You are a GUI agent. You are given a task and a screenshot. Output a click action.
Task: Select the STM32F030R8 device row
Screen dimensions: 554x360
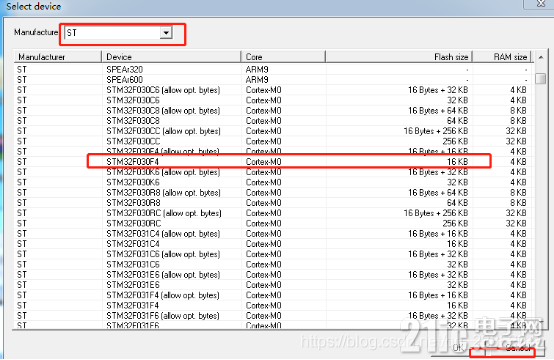[272, 203]
